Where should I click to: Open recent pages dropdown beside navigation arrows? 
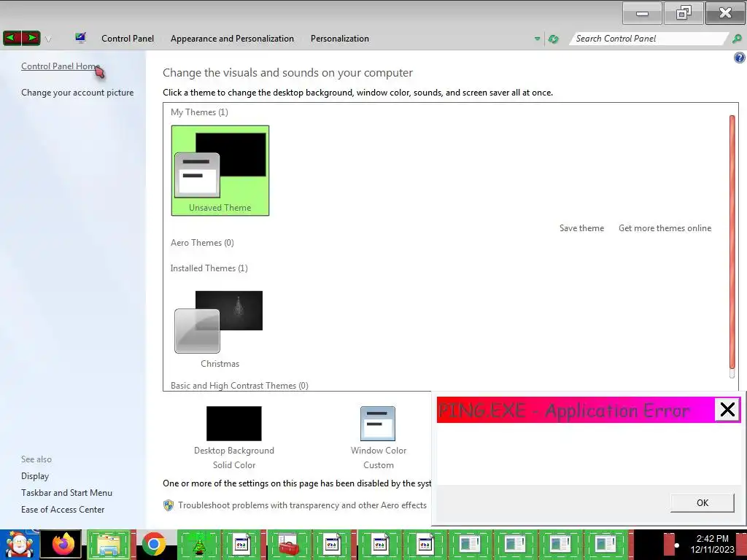[48, 39]
